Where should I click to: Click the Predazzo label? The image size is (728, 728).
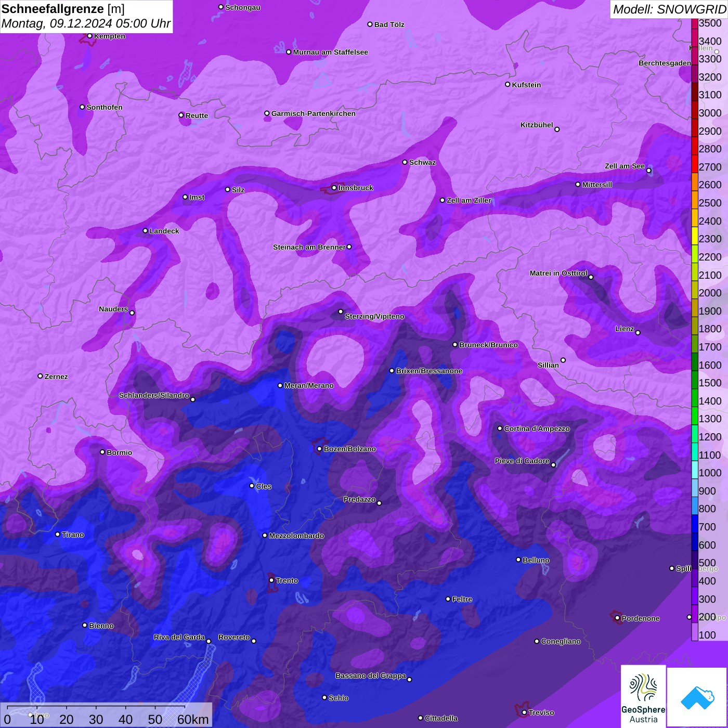pyautogui.click(x=359, y=499)
